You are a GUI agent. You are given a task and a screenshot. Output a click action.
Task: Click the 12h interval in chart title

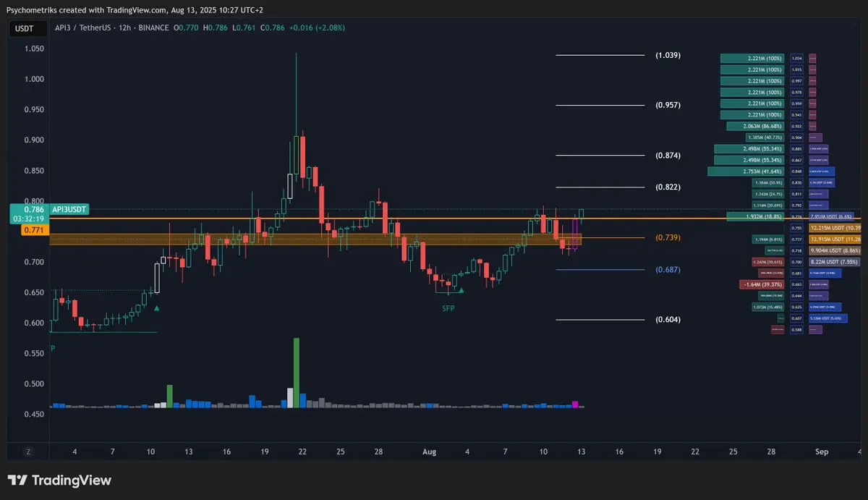126,27
